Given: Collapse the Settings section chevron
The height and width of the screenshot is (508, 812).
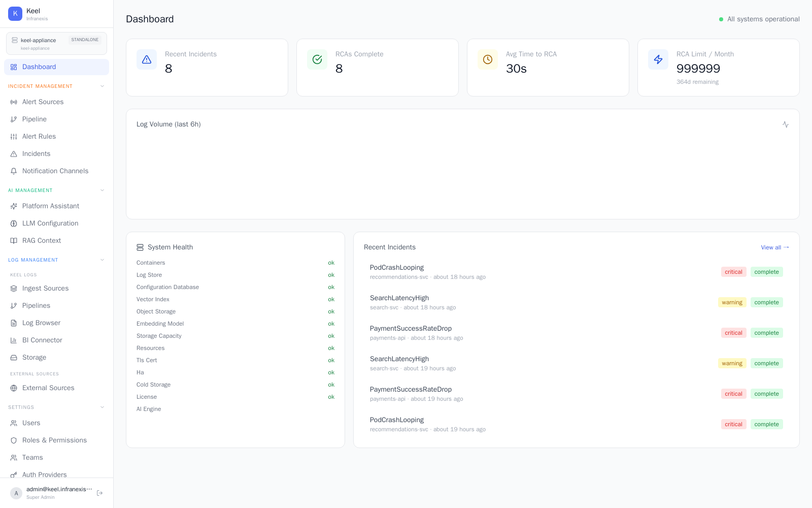Looking at the screenshot, I should pos(102,407).
